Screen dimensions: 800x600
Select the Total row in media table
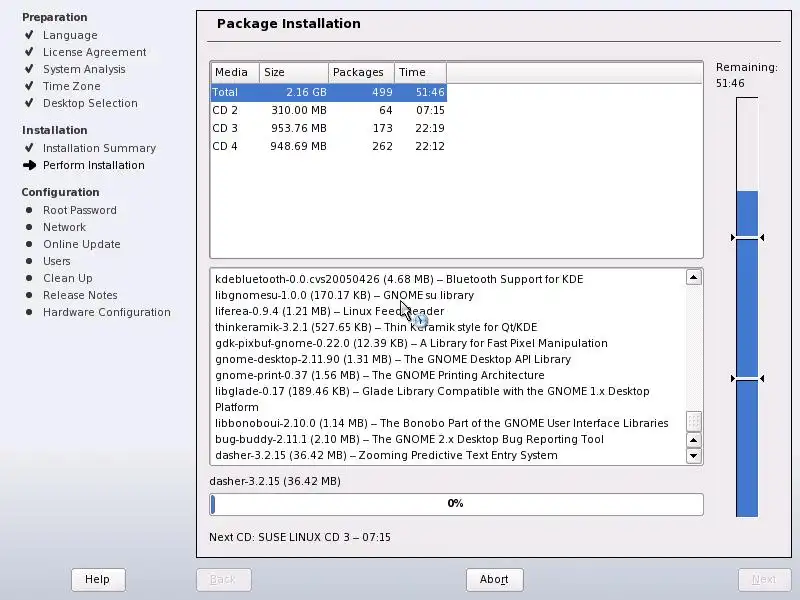click(x=329, y=92)
